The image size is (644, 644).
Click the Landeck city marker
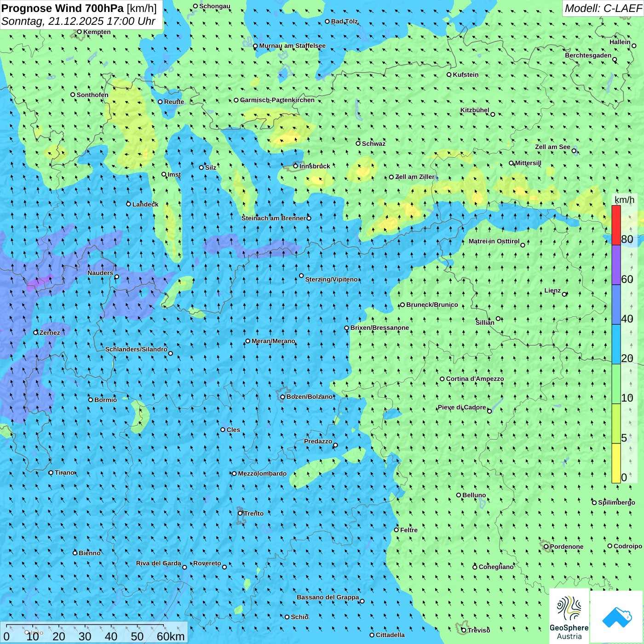click(x=128, y=204)
